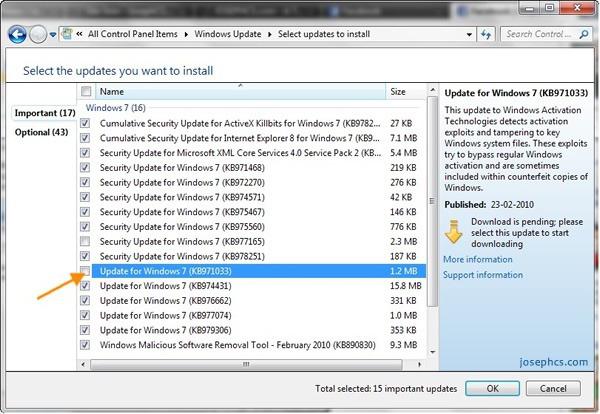Uncheck Security Update KB972270 checkbox
Image resolution: width=600 pixels, height=414 pixels.
coord(85,183)
